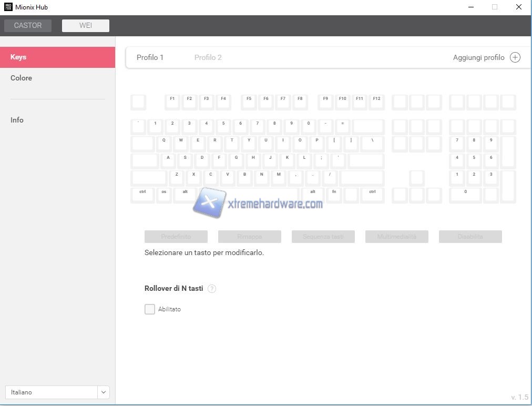Select the fn key on keyboard layout
This screenshot has height=406, width=532.
334,195
